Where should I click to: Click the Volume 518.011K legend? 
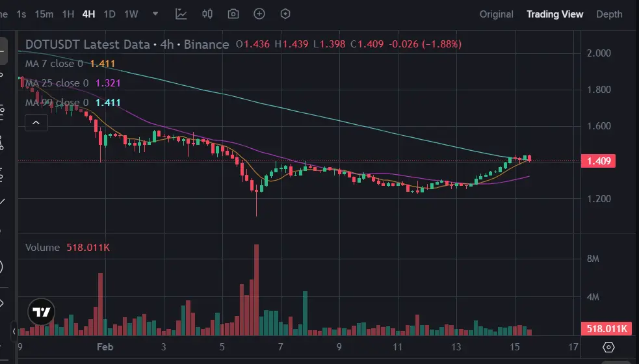[x=68, y=248]
